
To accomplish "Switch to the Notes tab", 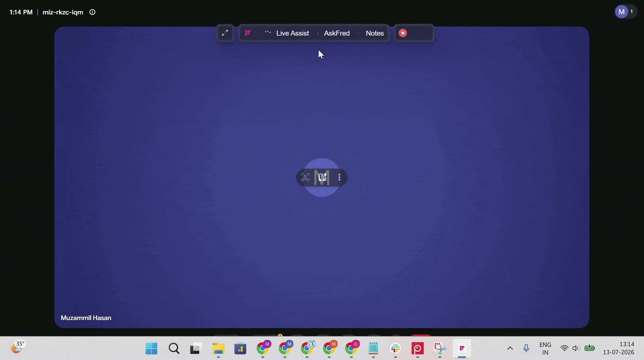I will pos(375,33).
